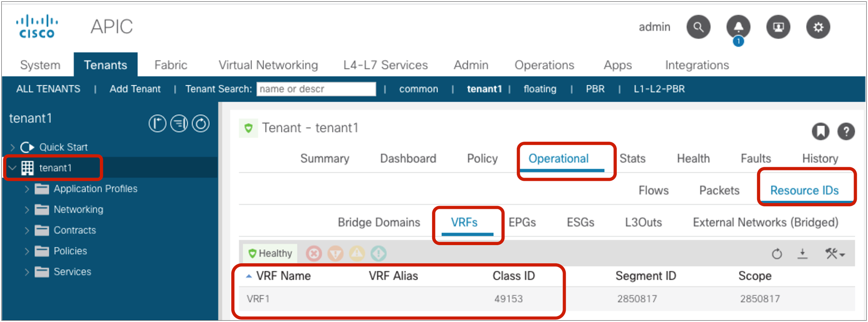This screenshot has width=868, height=322.
Task: Switch to the Summary tab
Action: (x=325, y=159)
